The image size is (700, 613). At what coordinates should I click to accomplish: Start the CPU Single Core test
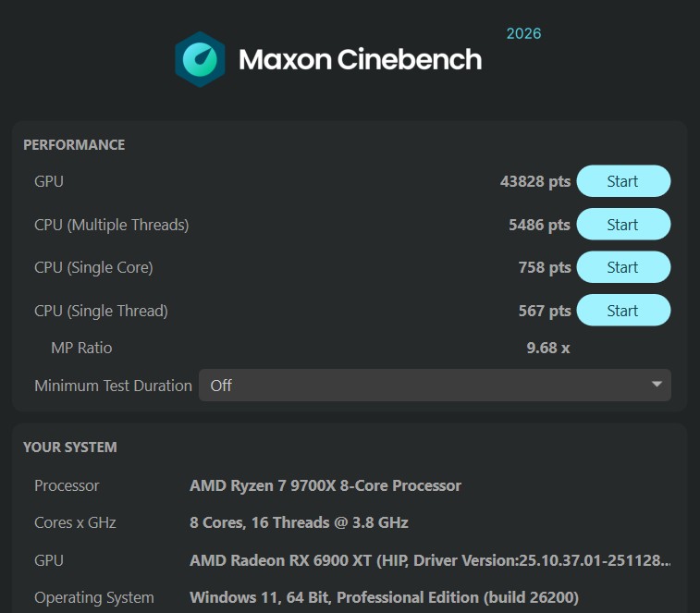coord(623,267)
